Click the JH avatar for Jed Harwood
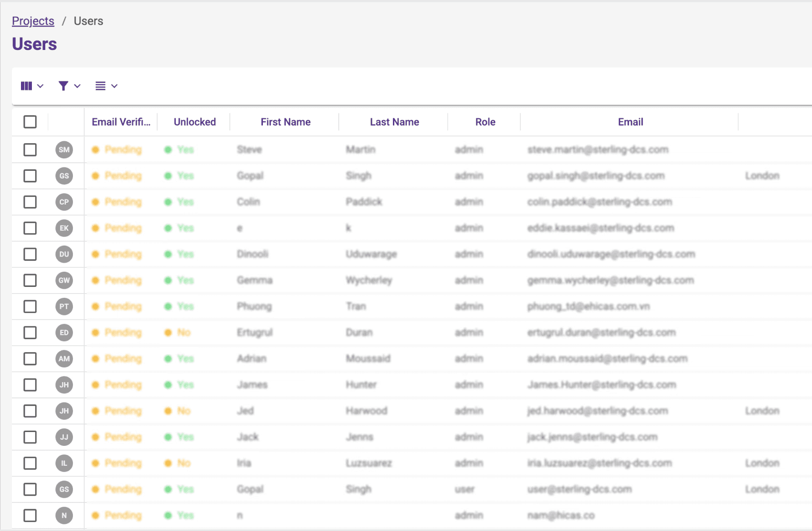 point(64,411)
